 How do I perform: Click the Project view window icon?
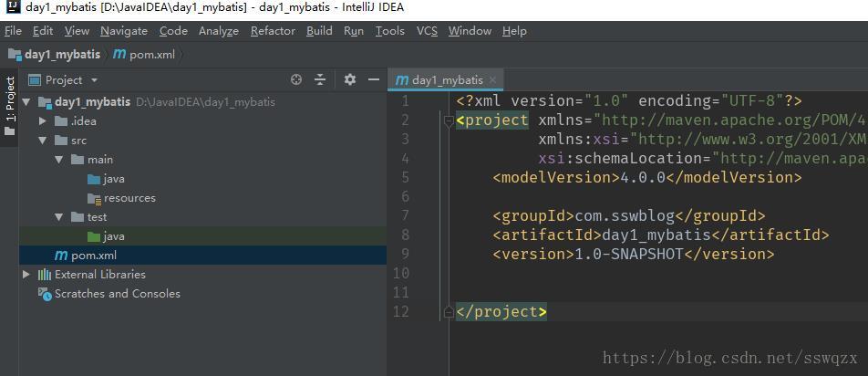(35, 80)
